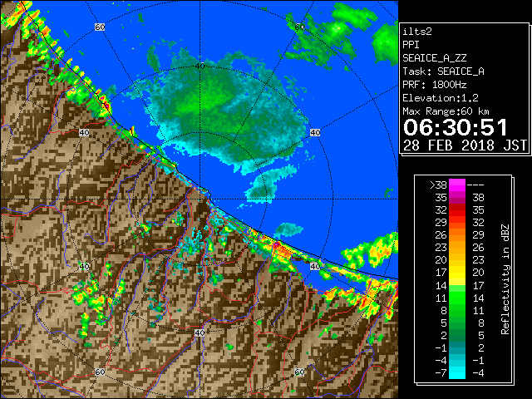The width and height of the screenshot is (532, 399).
Task: Select the "---" legend label
Action: [x=475, y=185]
